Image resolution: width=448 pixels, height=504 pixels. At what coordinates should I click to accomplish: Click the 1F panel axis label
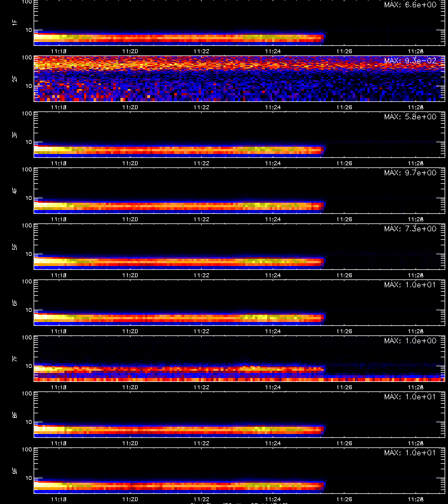15,22
